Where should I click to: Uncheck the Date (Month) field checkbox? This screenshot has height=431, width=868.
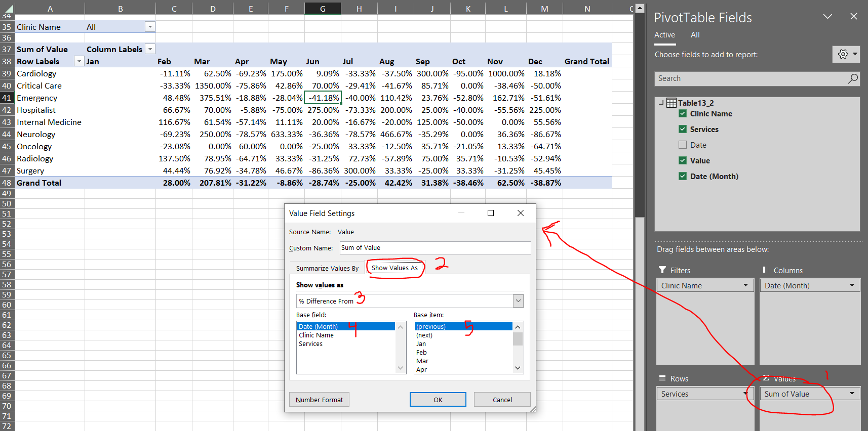[683, 177]
